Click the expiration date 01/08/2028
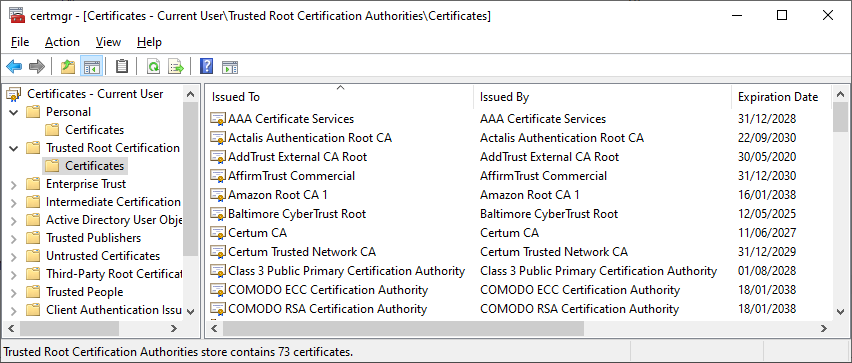 [x=767, y=271]
